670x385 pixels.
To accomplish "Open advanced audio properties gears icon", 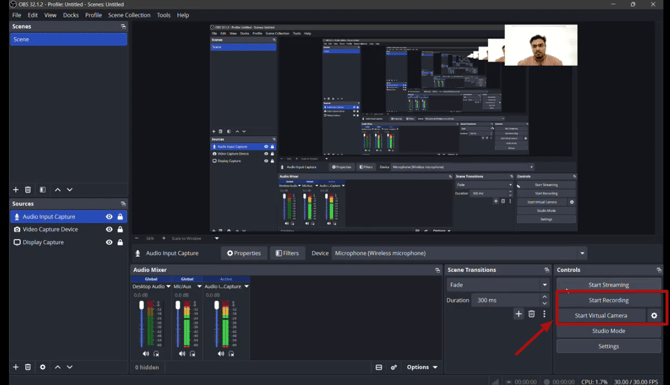I will pyautogui.click(x=394, y=367).
